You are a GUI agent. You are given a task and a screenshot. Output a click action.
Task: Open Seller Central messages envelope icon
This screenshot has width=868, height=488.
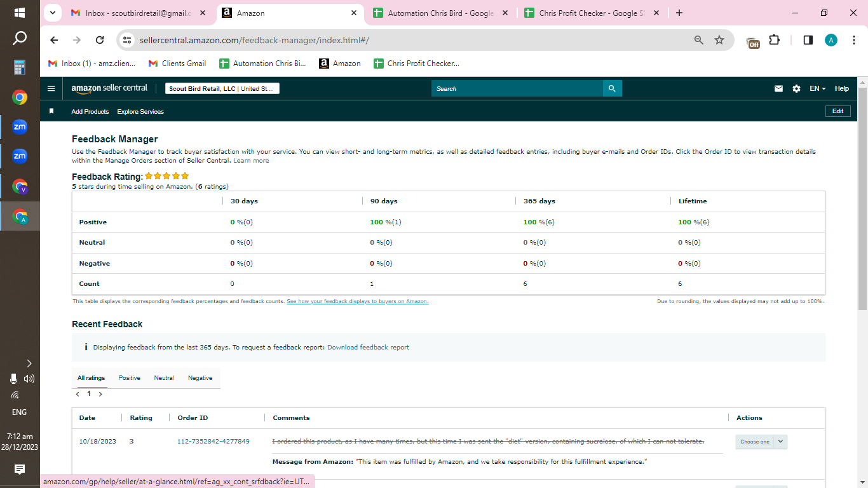(778, 89)
